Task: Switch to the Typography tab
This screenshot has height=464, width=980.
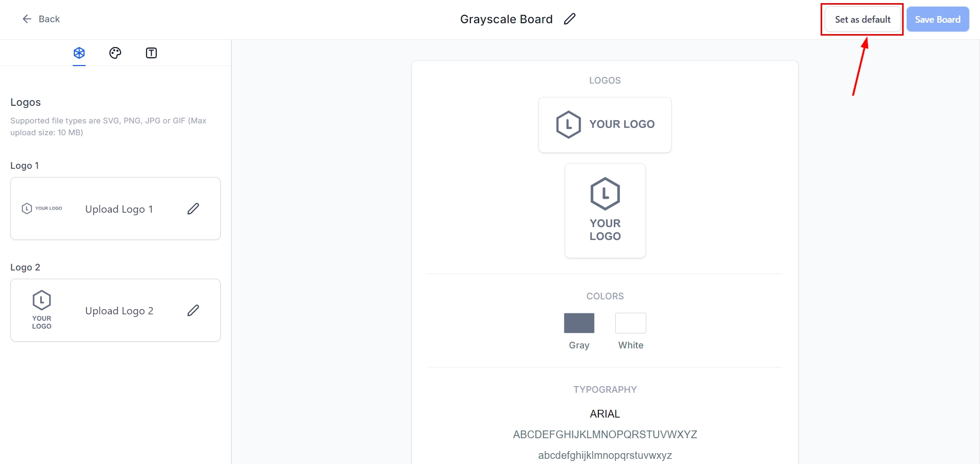Action: pos(151,53)
